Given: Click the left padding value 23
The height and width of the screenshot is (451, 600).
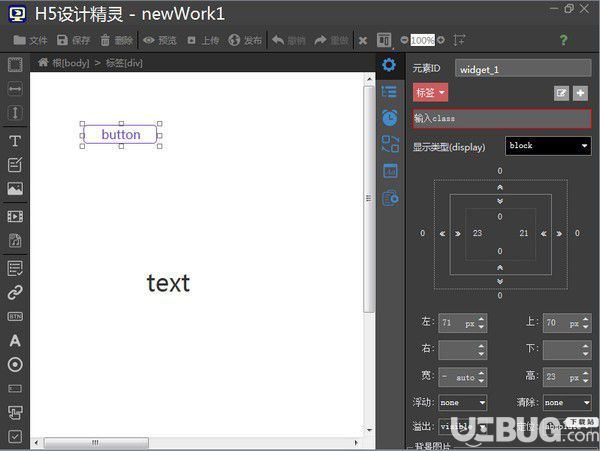Looking at the screenshot, I should pos(477,233).
